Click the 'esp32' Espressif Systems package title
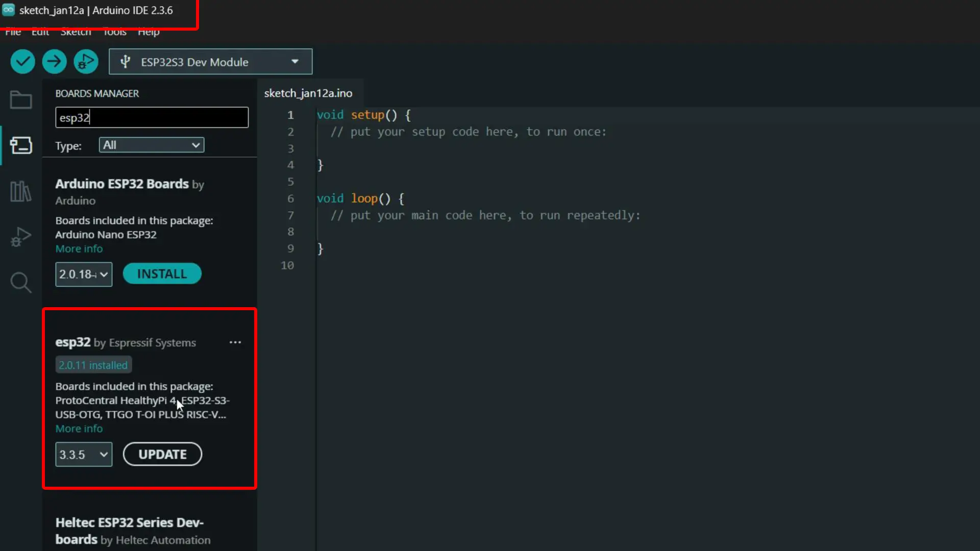Image resolution: width=980 pixels, height=551 pixels. [x=73, y=342]
